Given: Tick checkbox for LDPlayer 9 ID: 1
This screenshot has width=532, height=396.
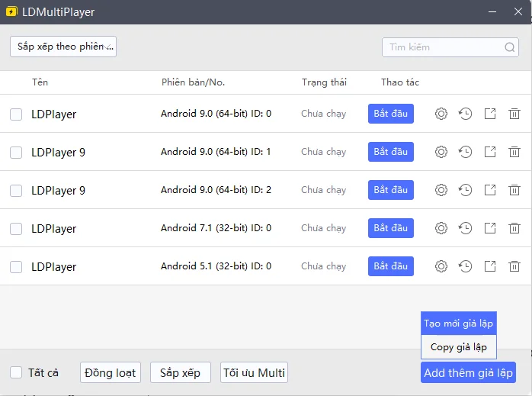Looking at the screenshot, I should click(16, 153).
